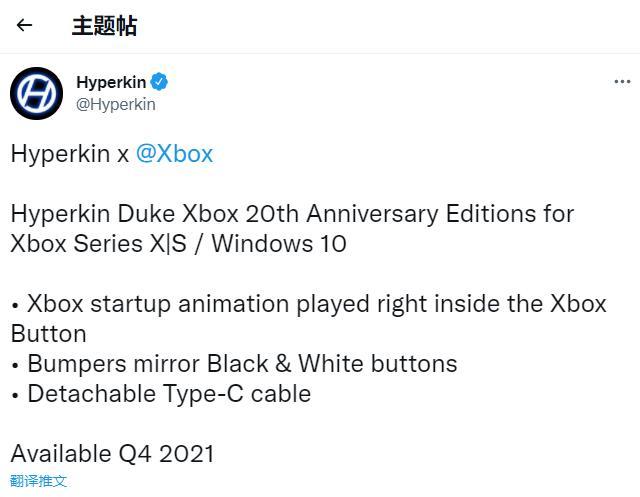Open the @Xbox mention link
This screenshot has height=497, width=640.
click(174, 154)
